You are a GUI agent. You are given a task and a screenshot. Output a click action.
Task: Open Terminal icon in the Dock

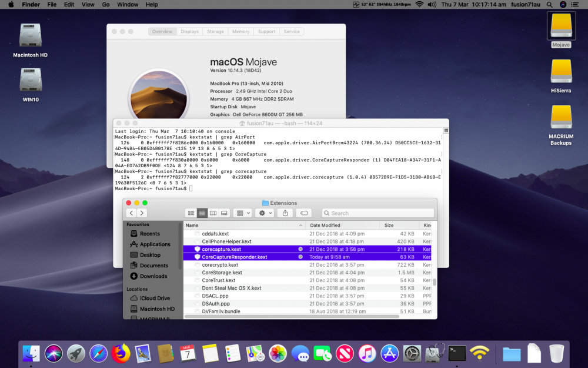coord(457,353)
